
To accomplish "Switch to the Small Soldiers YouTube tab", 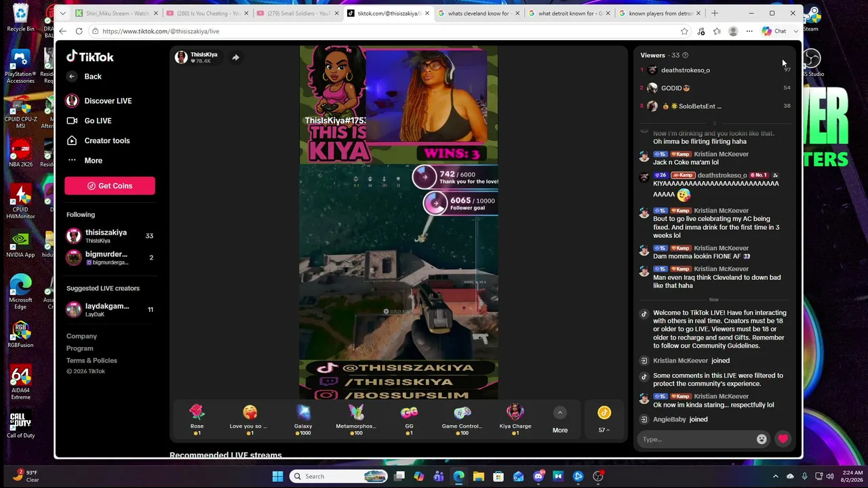I will (x=298, y=13).
